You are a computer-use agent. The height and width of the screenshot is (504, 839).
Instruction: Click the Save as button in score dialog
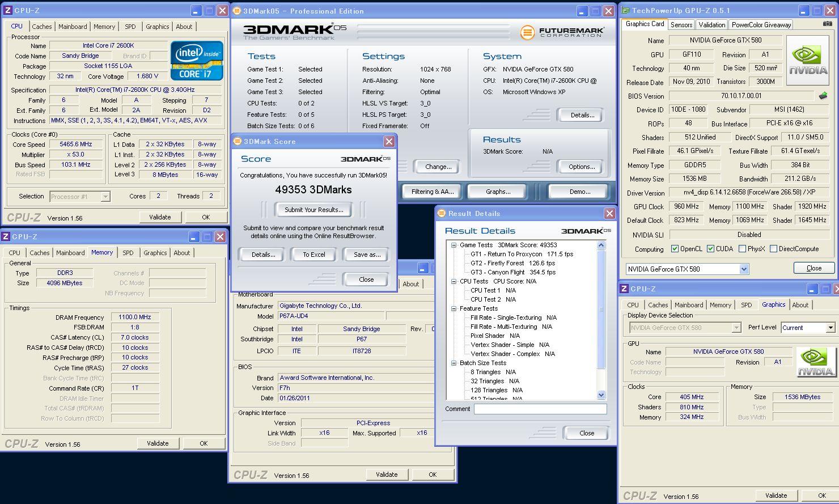367,255
